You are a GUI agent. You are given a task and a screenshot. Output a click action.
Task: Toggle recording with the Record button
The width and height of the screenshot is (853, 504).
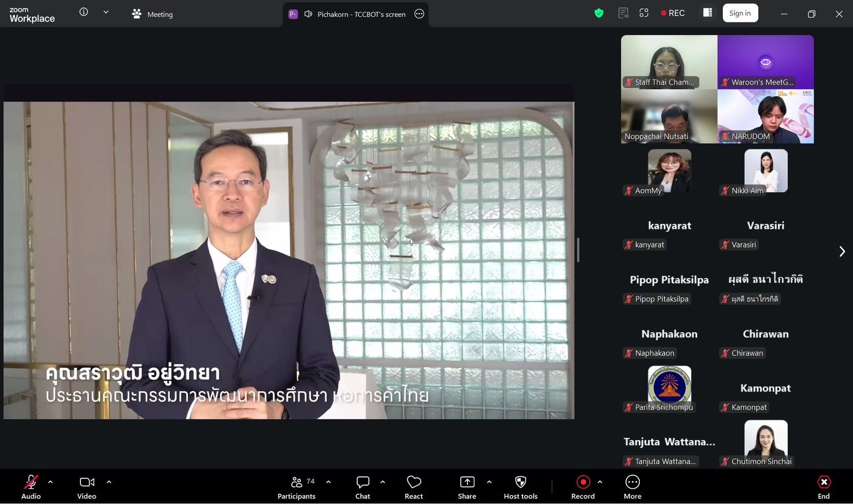point(583,487)
